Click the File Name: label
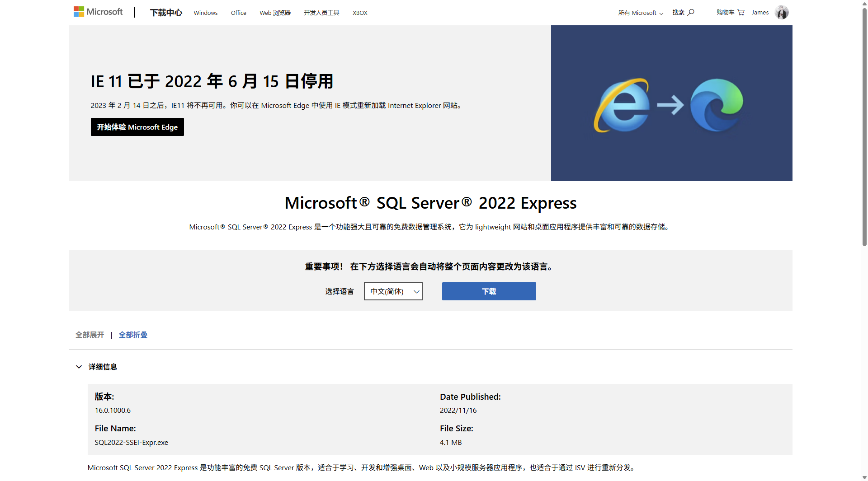 (x=115, y=428)
